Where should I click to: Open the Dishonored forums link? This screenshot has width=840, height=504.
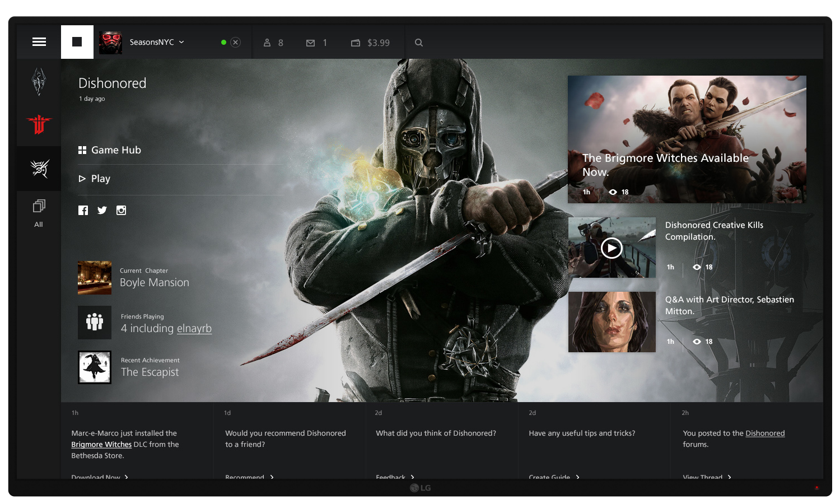point(765,433)
